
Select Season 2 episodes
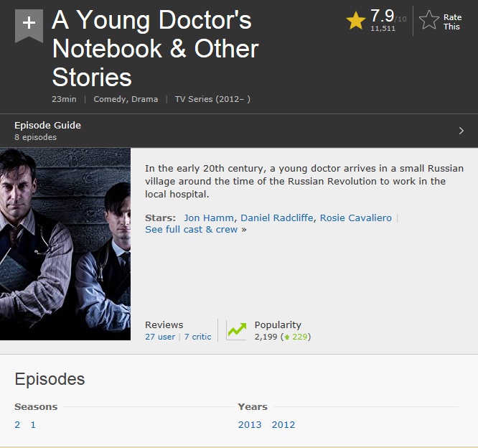(x=17, y=424)
